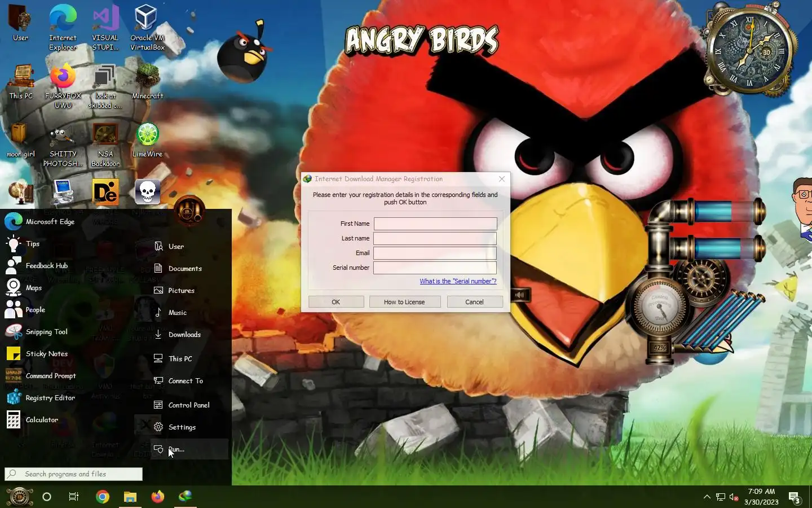The width and height of the screenshot is (812, 508).
Task: Open File Explorer from taskbar
Action: [130, 497]
